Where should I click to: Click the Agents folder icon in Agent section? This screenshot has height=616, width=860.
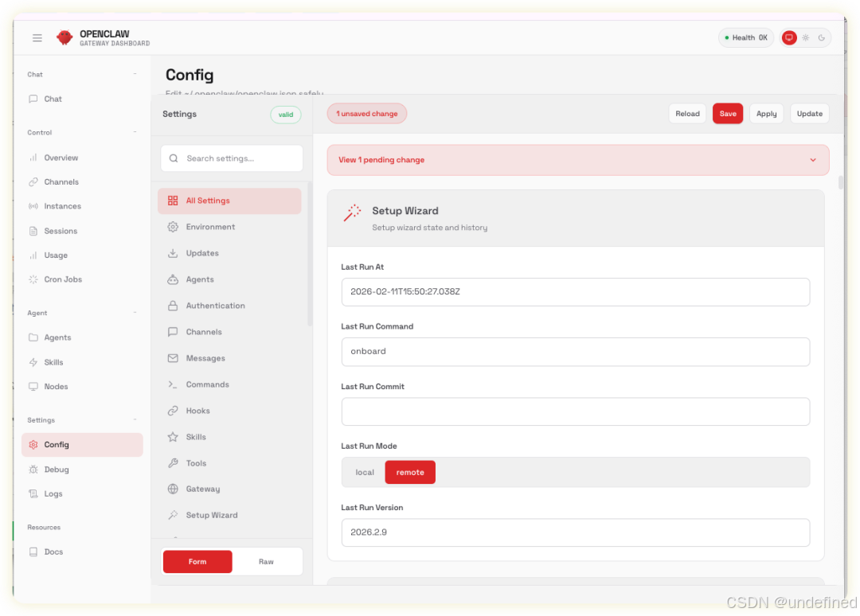coord(33,337)
